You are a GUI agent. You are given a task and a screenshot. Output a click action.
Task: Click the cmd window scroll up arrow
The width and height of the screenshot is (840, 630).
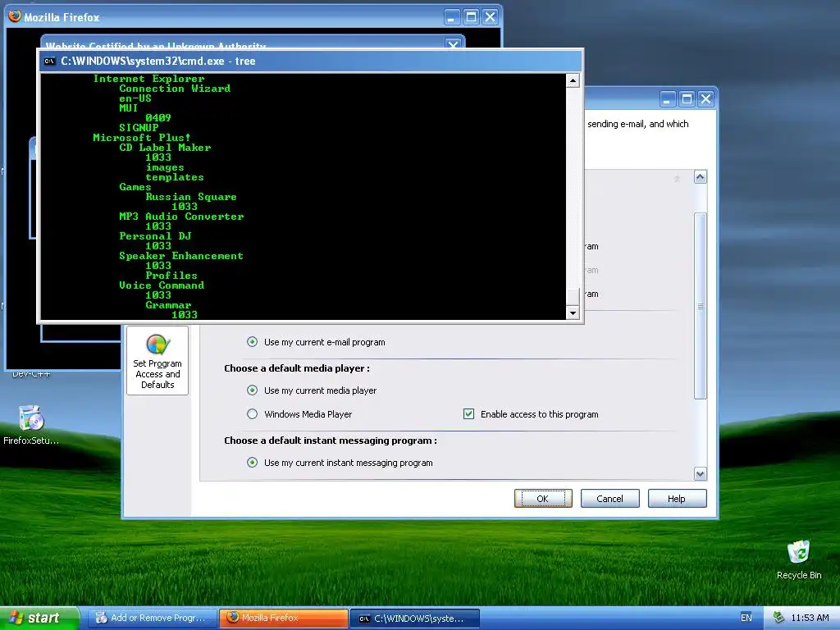pos(573,81)
